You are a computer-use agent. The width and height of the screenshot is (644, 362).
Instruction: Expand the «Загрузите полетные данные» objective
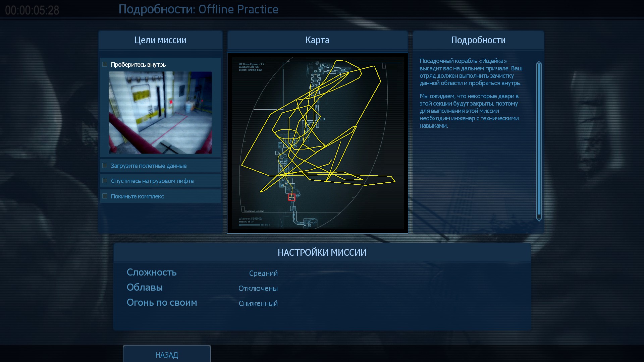pyautogui.click(x=149, y=166)
